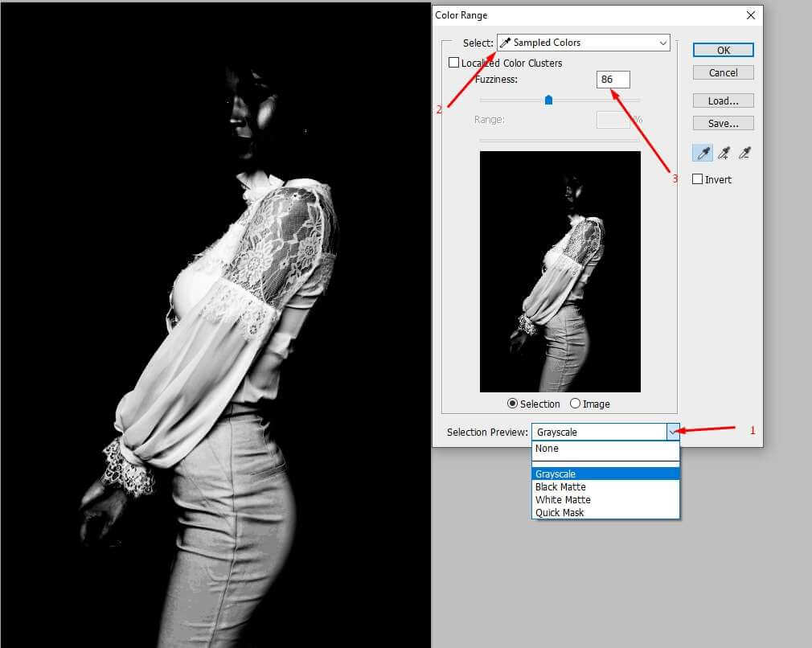Enable Localized Color Clusters checkbox

click(x=454, y=63)
